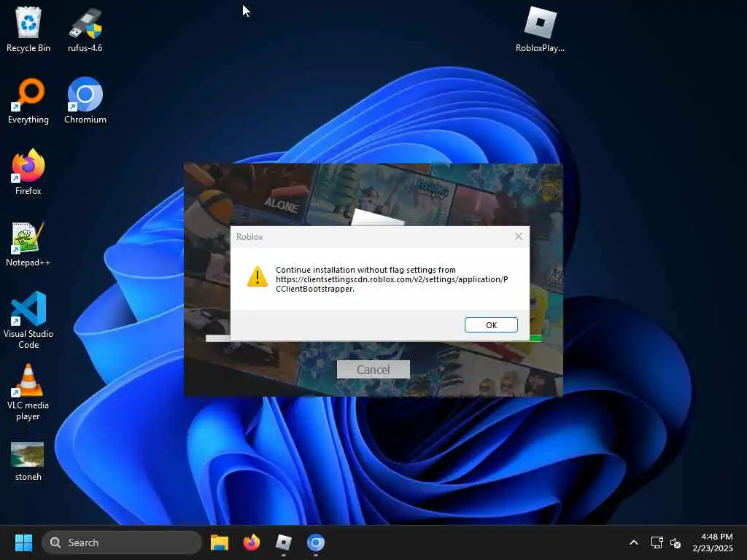Click the green installer progress bar

click(535, 338)
